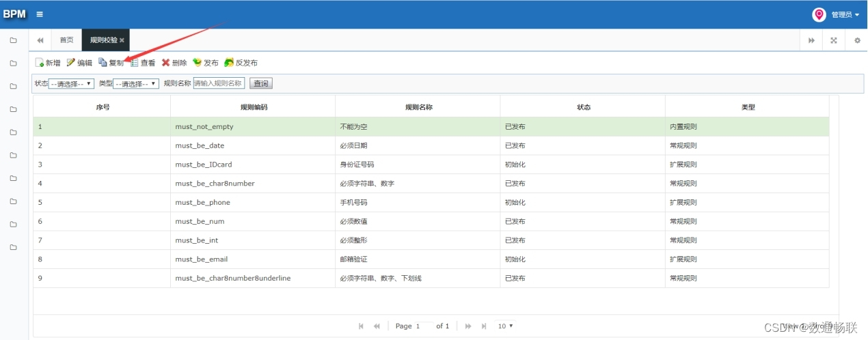Toggle the hamburger menu beside BPM logo

click(x=40, y=14)
